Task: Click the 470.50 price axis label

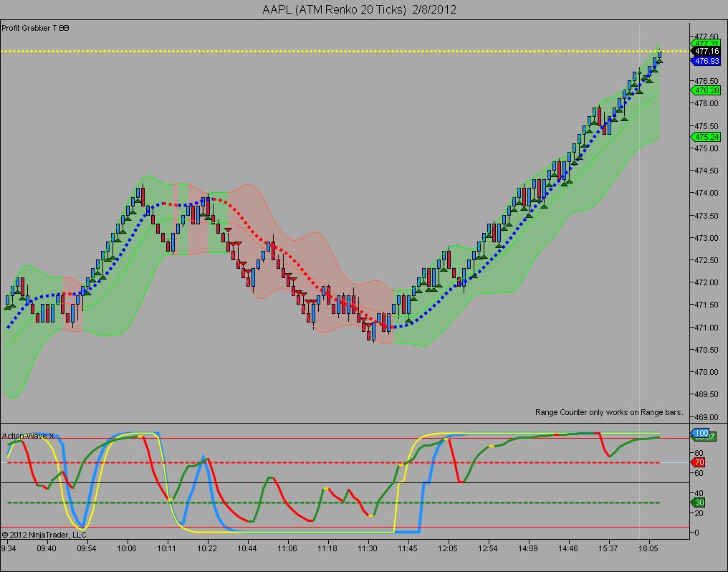Action: pos(707,350)
